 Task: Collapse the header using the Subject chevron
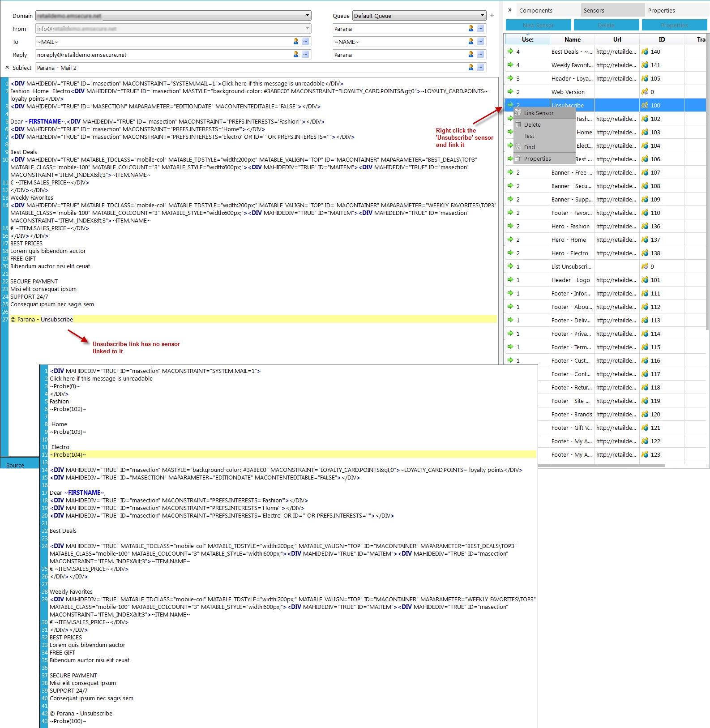pos(7,68)
